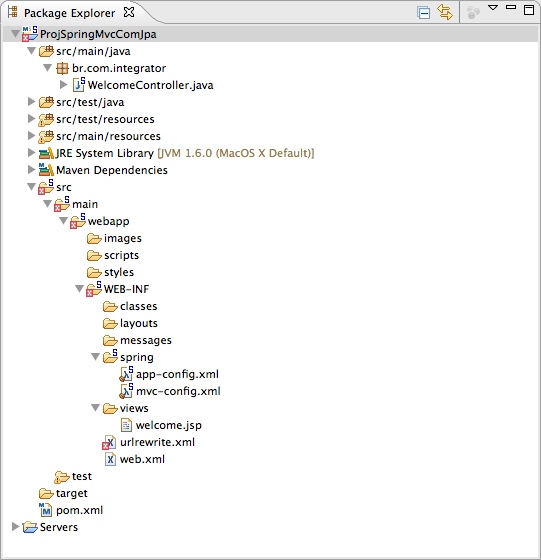
Task: Expand the Servers project
Action: (x=15, y=527)
